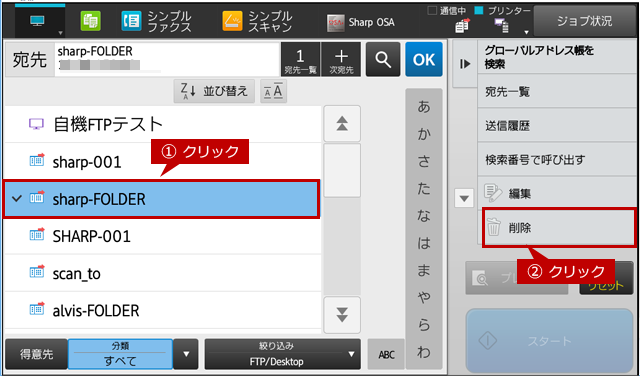This screenshot has width=640, height=376.
Task: Select 自機FTPテスト entry
Action: pos(162,124)
